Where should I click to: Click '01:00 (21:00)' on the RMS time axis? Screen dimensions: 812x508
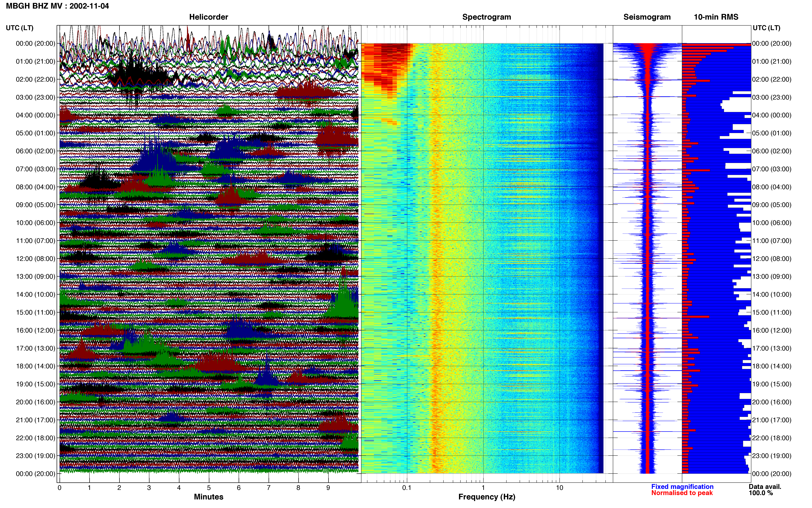pos(772,61)
